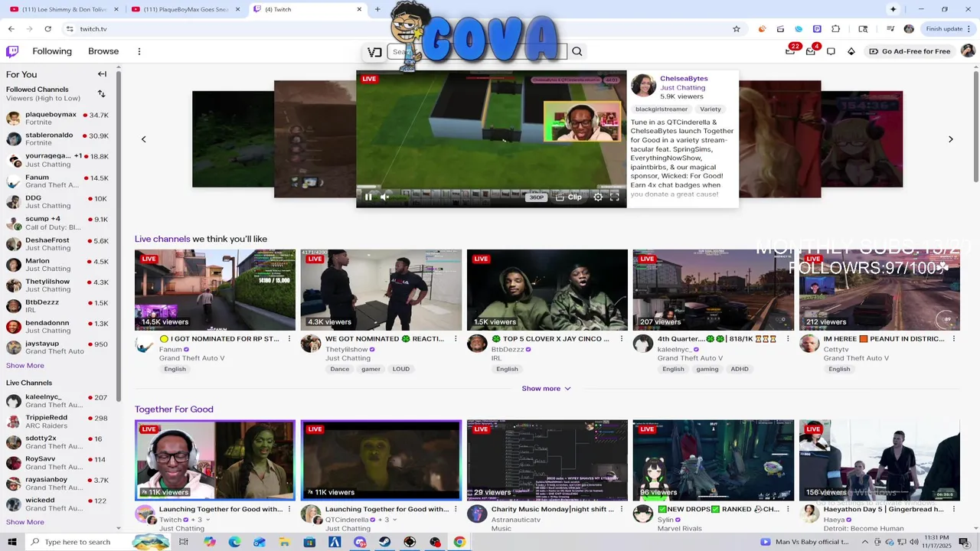The width and height of the screenshot is (980, 551).
Task: Open the Windows Start menu
Action: coord(12,542)
